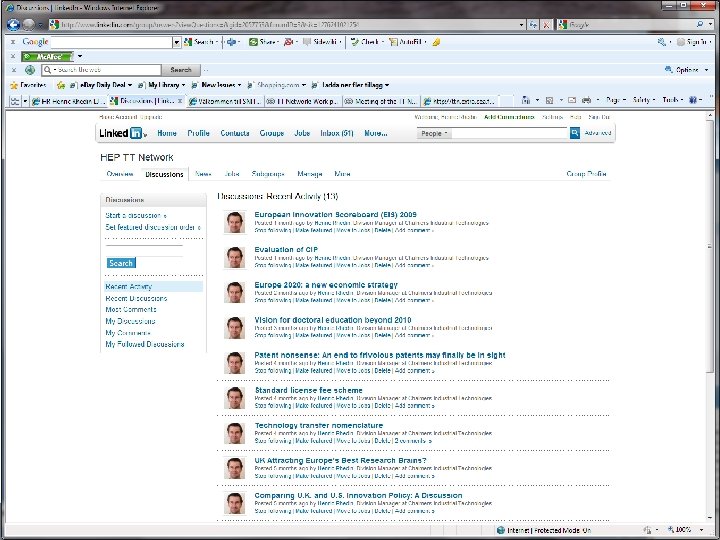Open Europe 2020: a new economic strategy discussion

pos(326,285)
